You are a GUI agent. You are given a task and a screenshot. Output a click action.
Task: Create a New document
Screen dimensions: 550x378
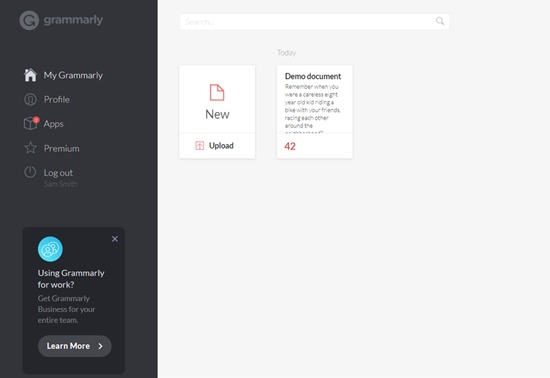click(217, 99)
